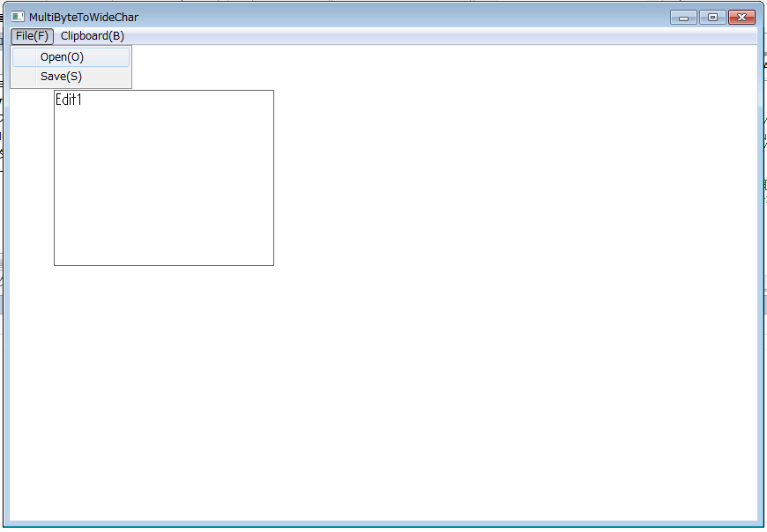Close the MultiByteToWideChar window
The width and height of the screenshot is (767, 532).
[741, 18]
